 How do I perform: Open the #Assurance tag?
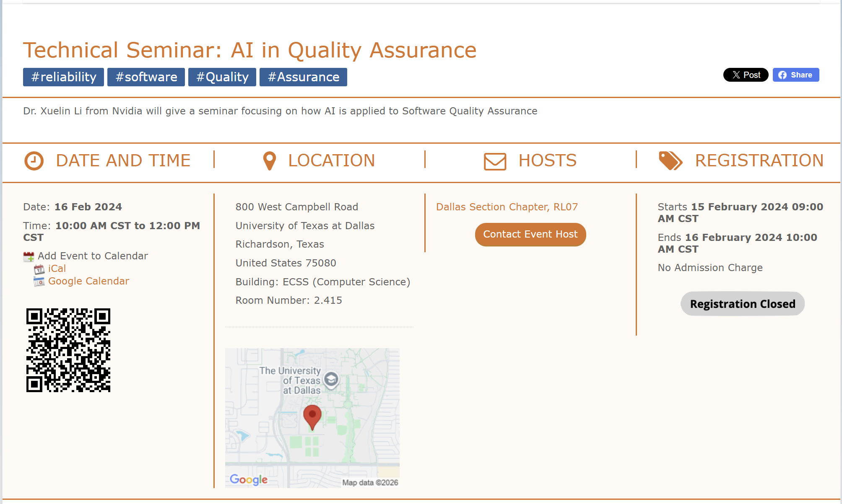coord(303,77)
